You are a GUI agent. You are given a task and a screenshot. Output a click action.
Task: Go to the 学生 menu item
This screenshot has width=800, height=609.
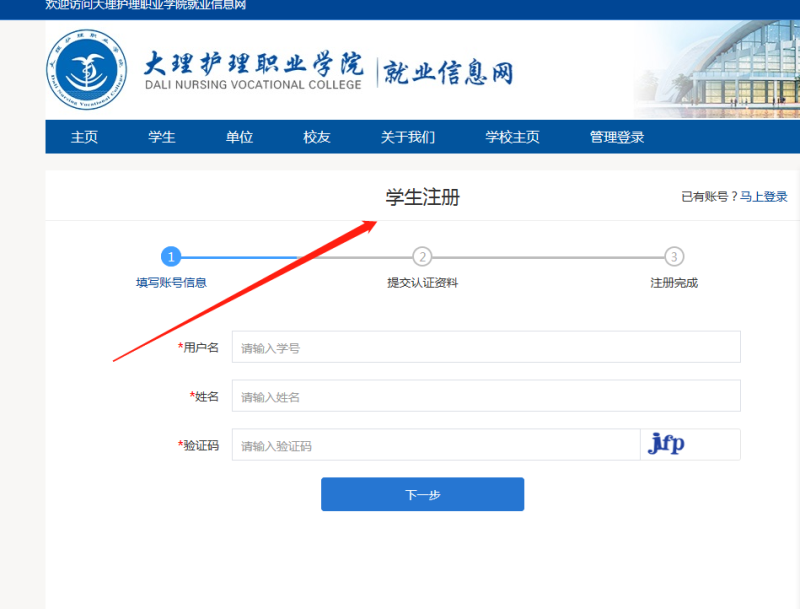(162, 137)
